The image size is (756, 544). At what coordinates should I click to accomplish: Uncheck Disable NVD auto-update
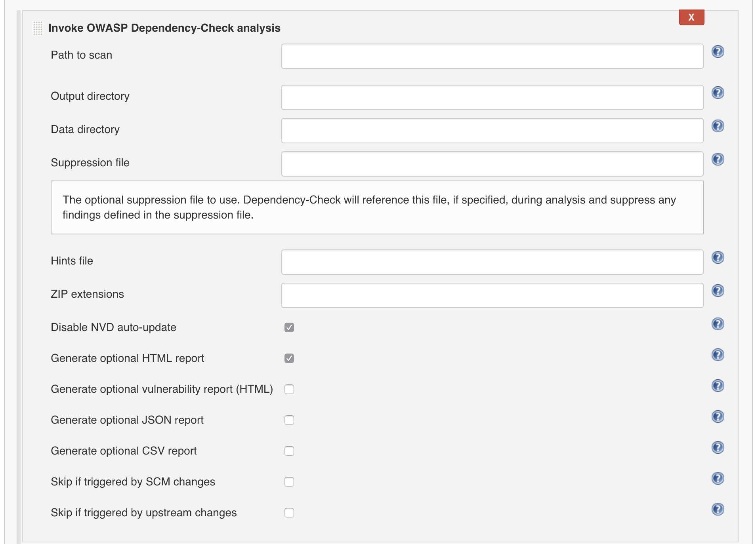pos(289,327)
